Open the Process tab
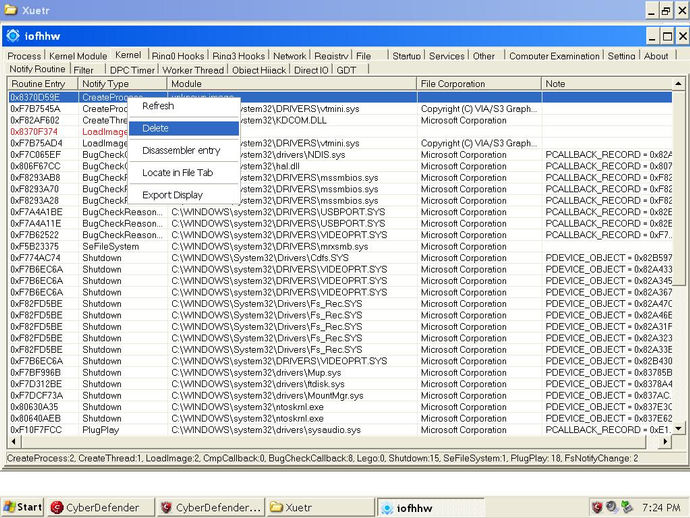The image size is (690, 518). pyautogui.click(x=24, y=56)
